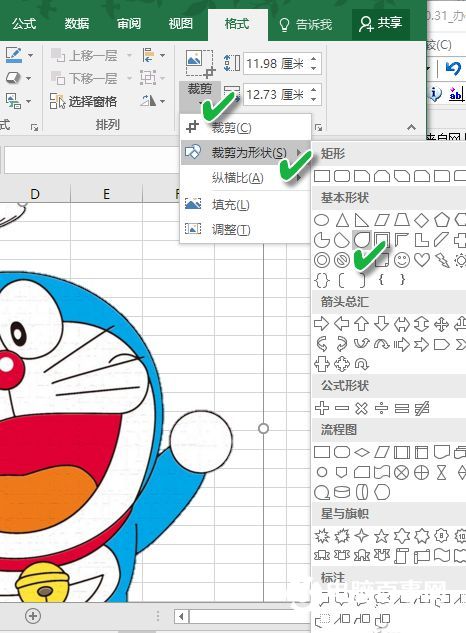The height and width of the screenshot is (633, 466).
Task: Collapse the ribbon with the chevron
Action: (411, 128)
